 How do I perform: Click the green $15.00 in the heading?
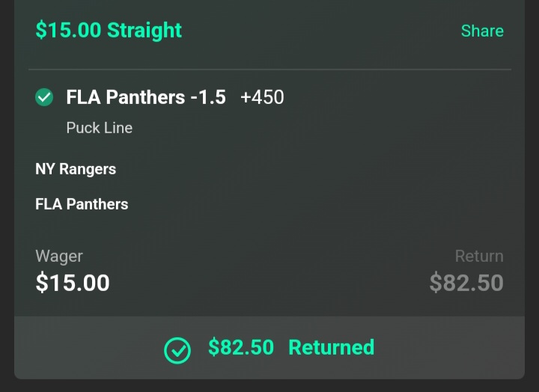tap(68, 31)
